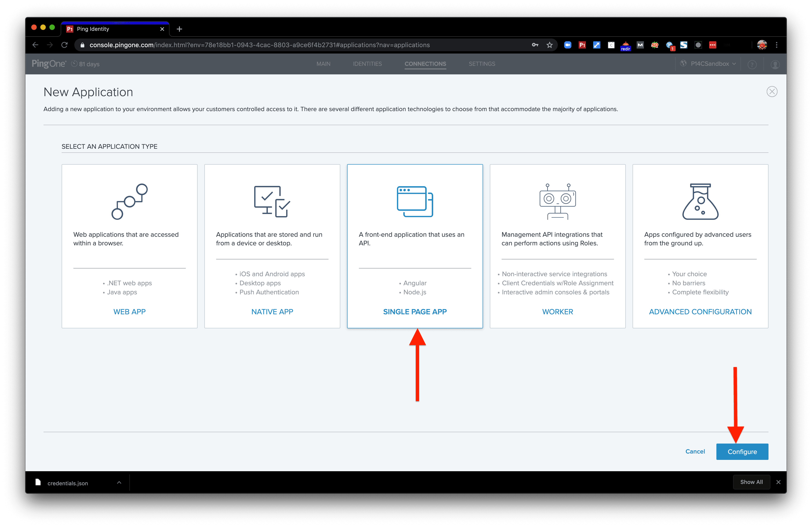Expand the credentials.json download menu chevron
Image resolution: width=812 pixels, height=527 pixels.
click(x=119, y=482)
